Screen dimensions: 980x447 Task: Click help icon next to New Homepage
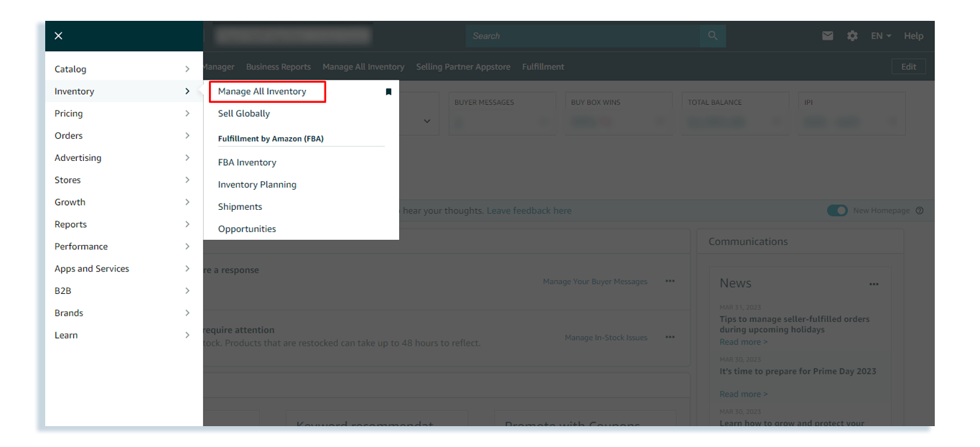pos(920,211)
